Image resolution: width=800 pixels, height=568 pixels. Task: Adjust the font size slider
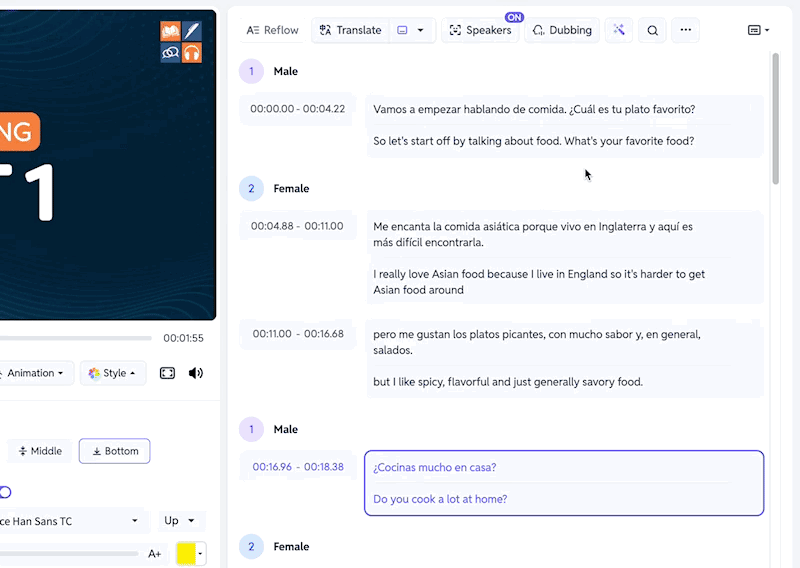(69, 553)
